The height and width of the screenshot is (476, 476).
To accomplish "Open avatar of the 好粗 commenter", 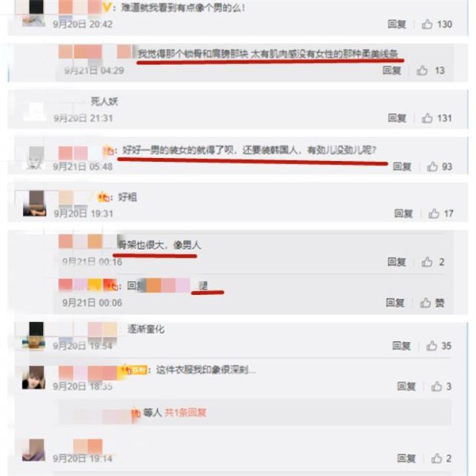I will (x=35, y=203).
